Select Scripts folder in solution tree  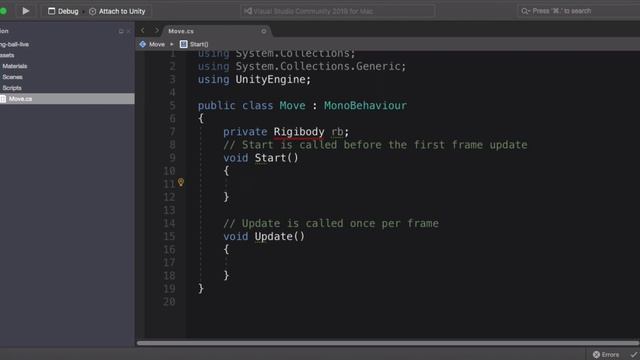(x=12, y=88)
